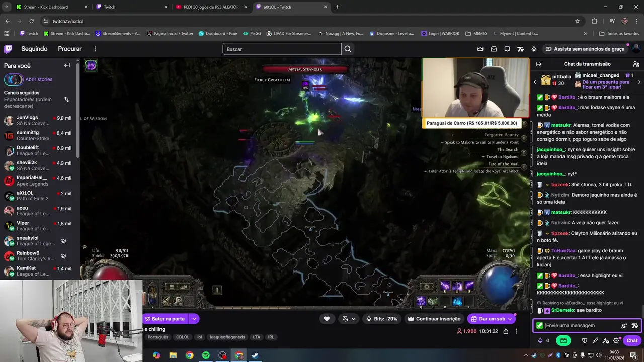Show next gift leaderboard entry
Screen dimensions: 644x362
(x=639, y=82)
